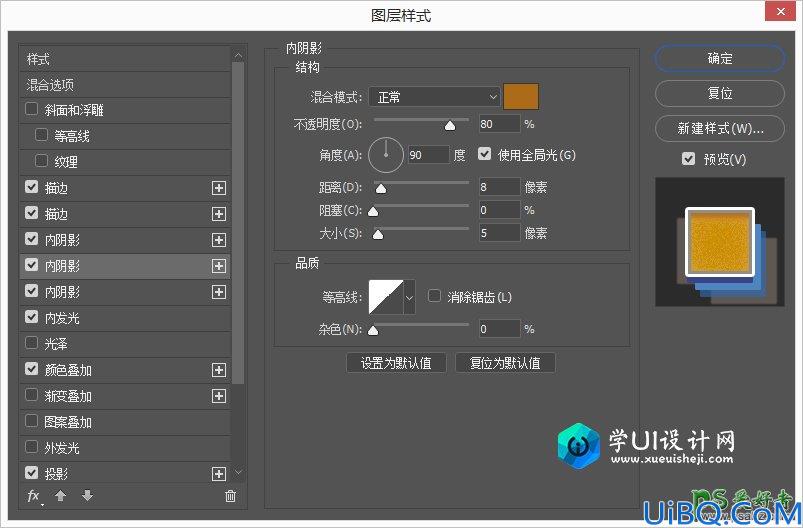Viewport: 803px width, 528px height.
Task: Open the 混合模式 dropdown showing 正常
Action: (x=434, y=97)
